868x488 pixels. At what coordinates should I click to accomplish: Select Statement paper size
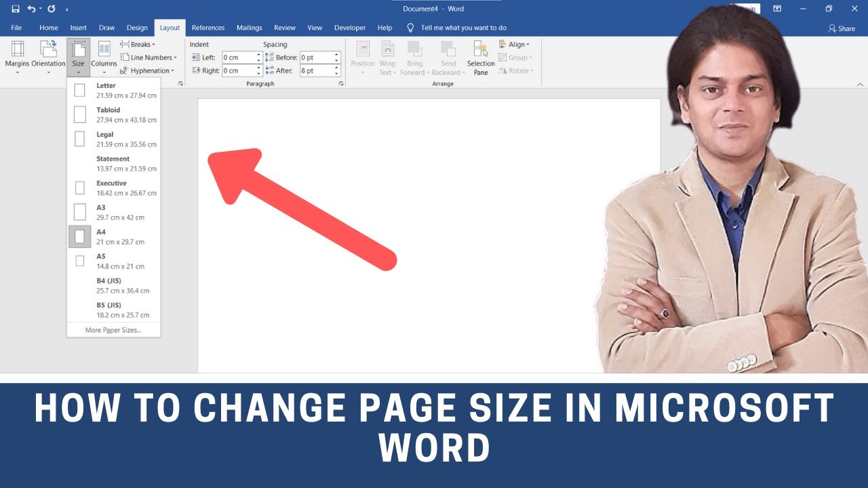[x=114, y=163]
